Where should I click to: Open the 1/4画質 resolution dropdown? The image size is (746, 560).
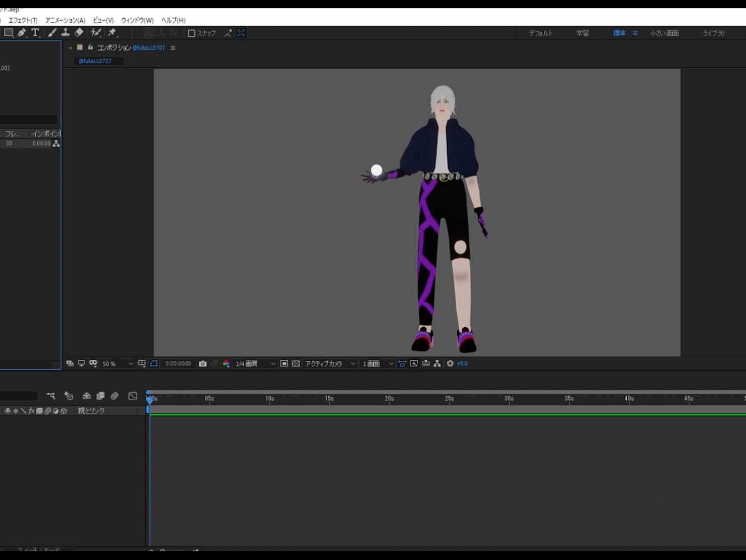click(255, 364)
